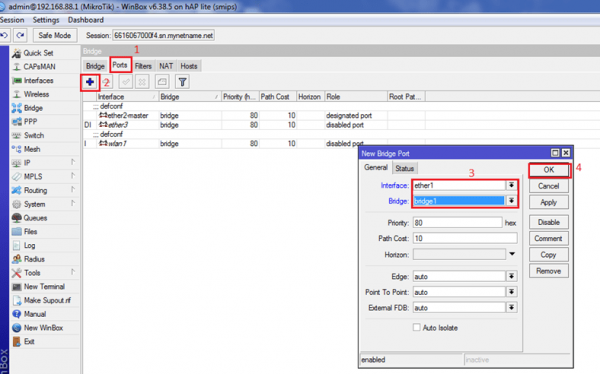Viewport: 600px width, 374px height.
Task: Open the Queues sidebar item
Action: tap(35, 218)
